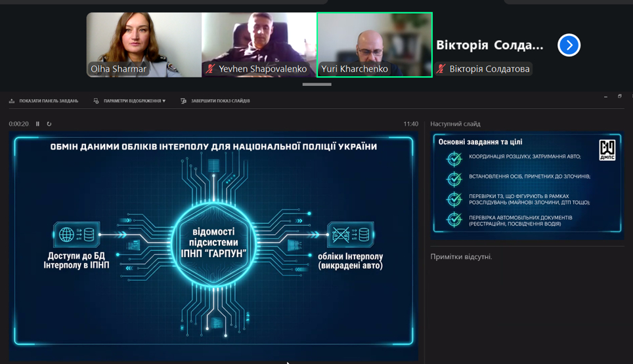This screenshot has width=633, height=364.
Task: Select Yuri Kharchenko video thumbnail
Action: (x=375, y=45)
